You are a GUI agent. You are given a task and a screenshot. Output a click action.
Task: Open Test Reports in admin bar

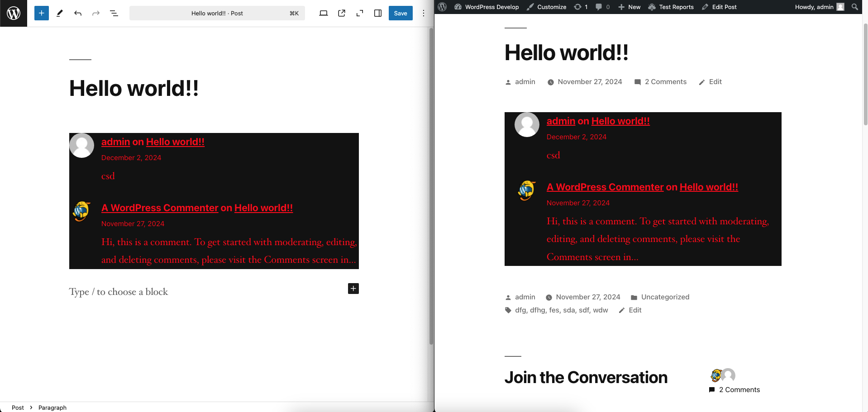click(x=671, y=7)
